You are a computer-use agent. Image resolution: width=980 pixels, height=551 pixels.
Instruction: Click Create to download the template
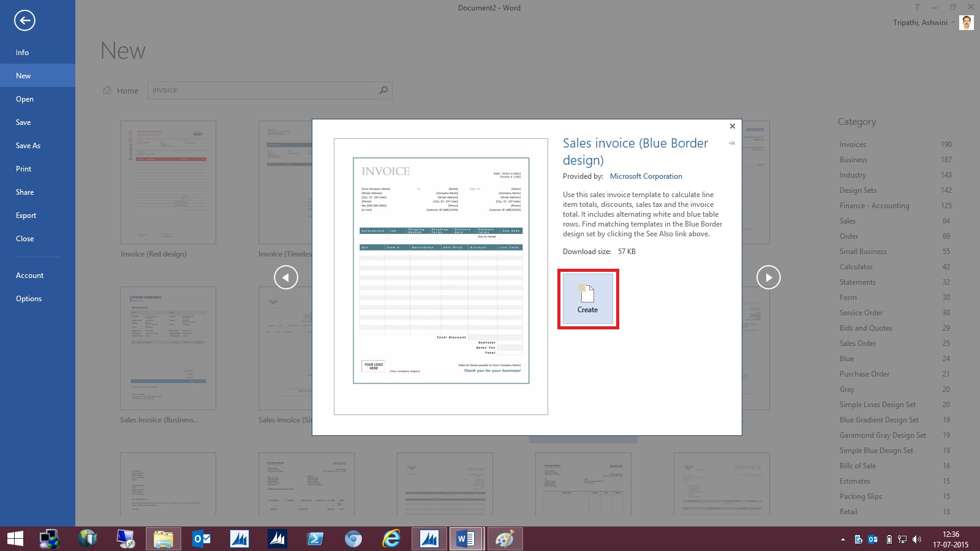(587, 299)
